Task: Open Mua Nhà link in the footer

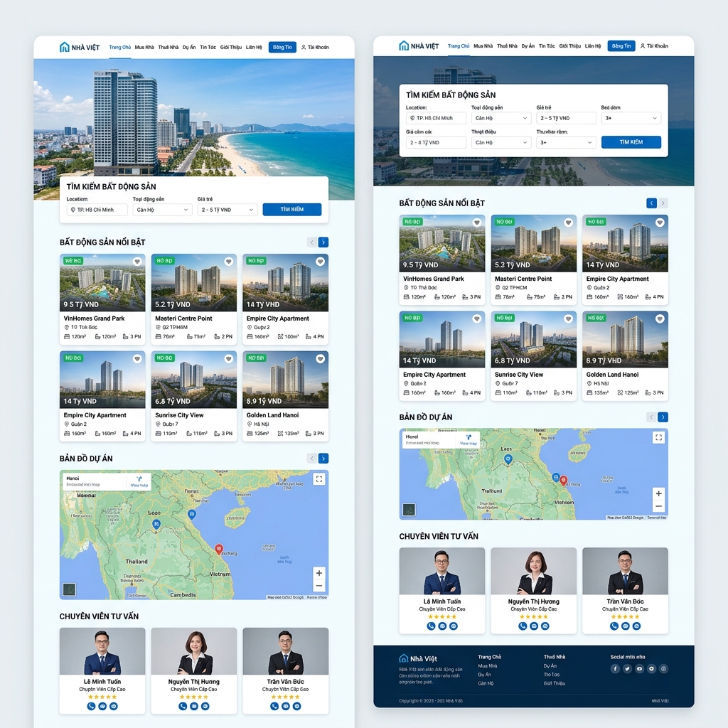Action: pyautogui.click(x=488, y=665)
